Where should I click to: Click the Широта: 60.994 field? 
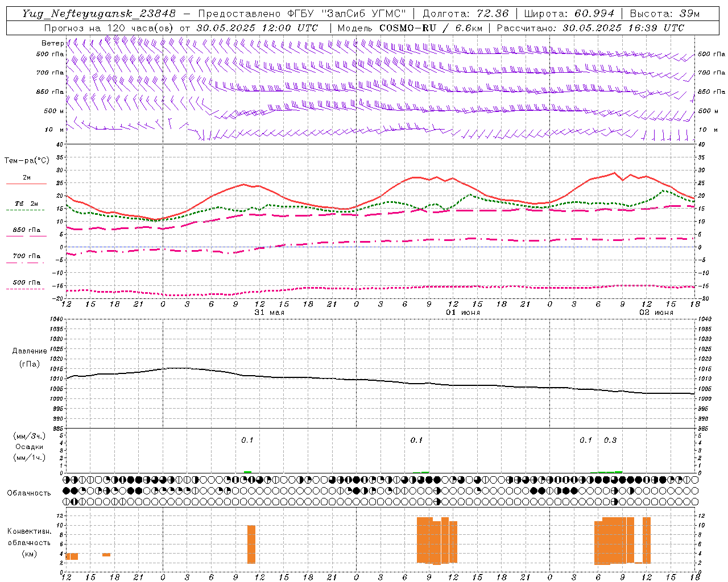569,14
